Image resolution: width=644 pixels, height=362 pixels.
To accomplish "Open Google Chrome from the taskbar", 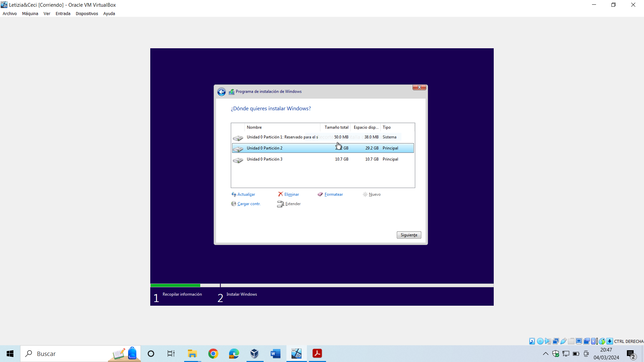I will pyautogui.click(x=213, y=354).
